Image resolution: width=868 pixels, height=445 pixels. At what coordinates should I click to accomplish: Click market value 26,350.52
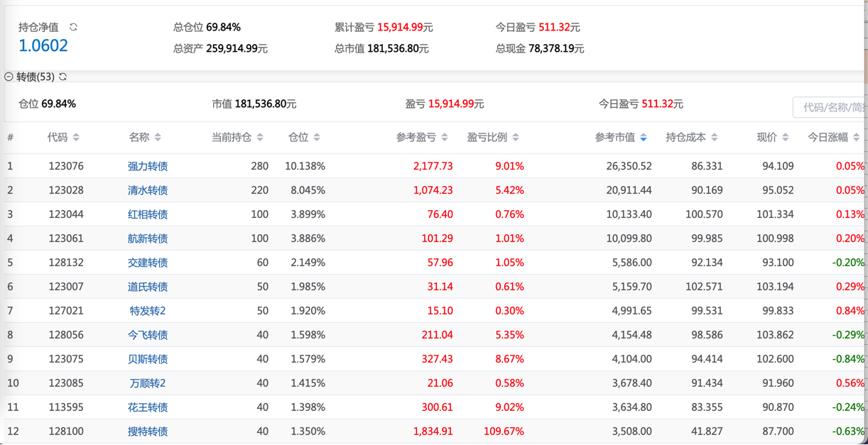click(629, 166)
